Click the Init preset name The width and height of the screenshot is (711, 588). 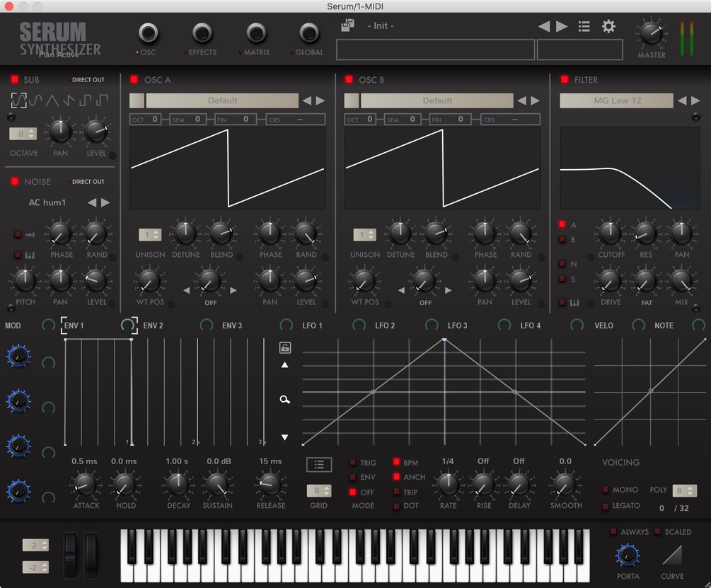tap(381, 26)
